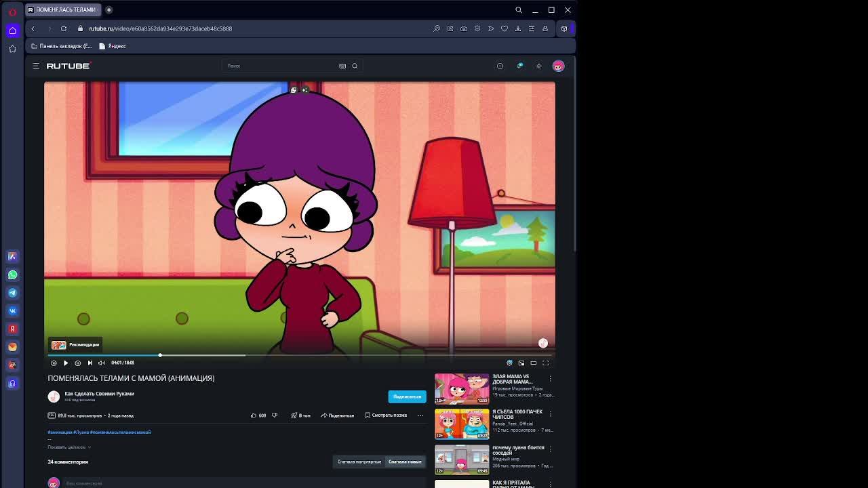
Task: Like the video
Action: (x=258, y=415)
